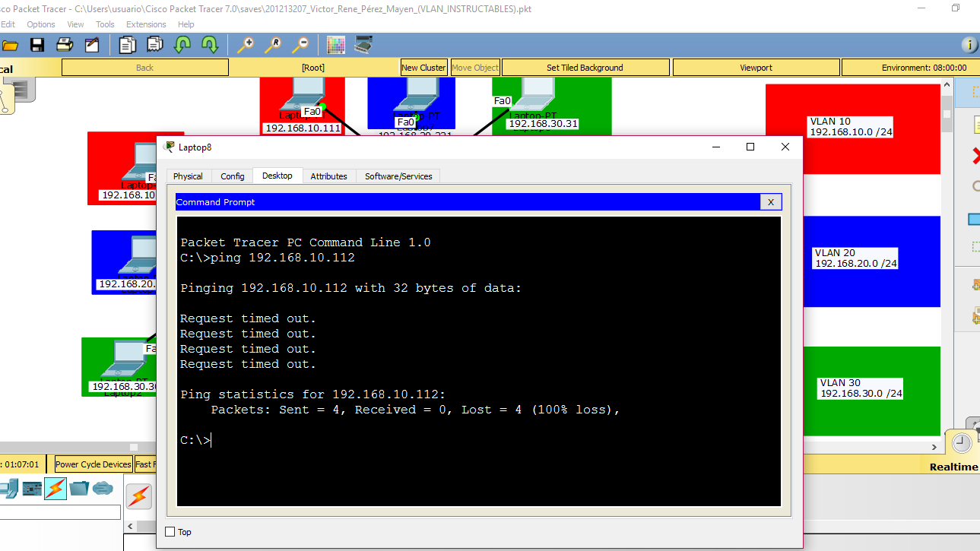
Task: Maximize the Laptop8 window
Action: coord(750,147)
